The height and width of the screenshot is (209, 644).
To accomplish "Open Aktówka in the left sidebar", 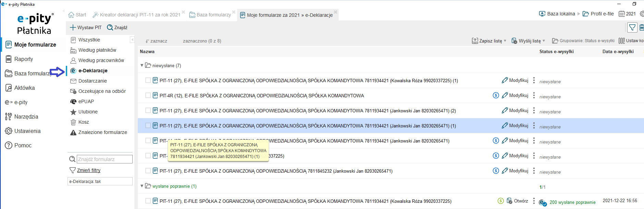I will point(20,88).
